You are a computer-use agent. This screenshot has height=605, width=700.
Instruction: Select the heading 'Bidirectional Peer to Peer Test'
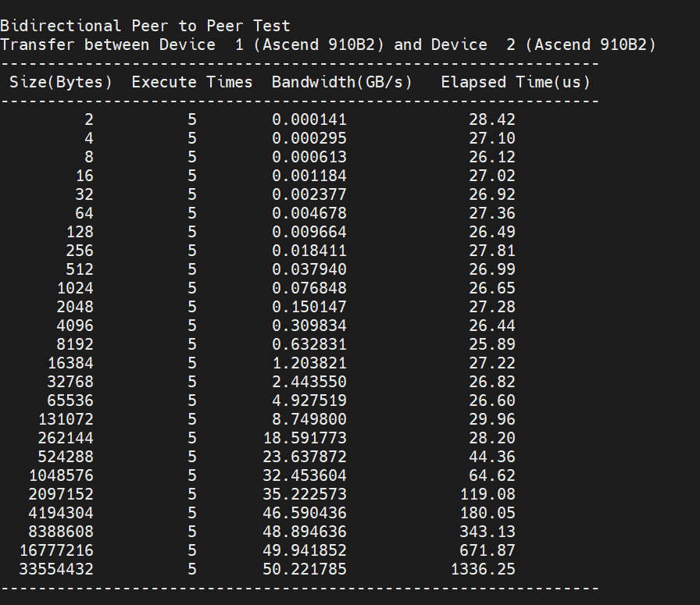click(145, 26)
